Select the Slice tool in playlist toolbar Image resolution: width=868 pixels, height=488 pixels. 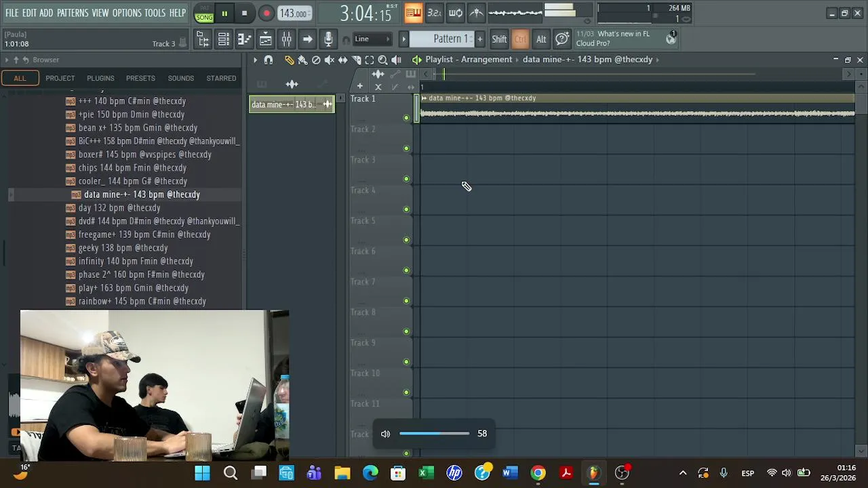click(356, 60)
